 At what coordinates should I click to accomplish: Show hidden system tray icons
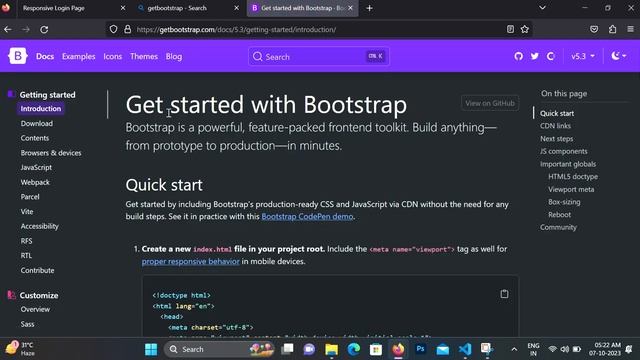tap(514, 349)
